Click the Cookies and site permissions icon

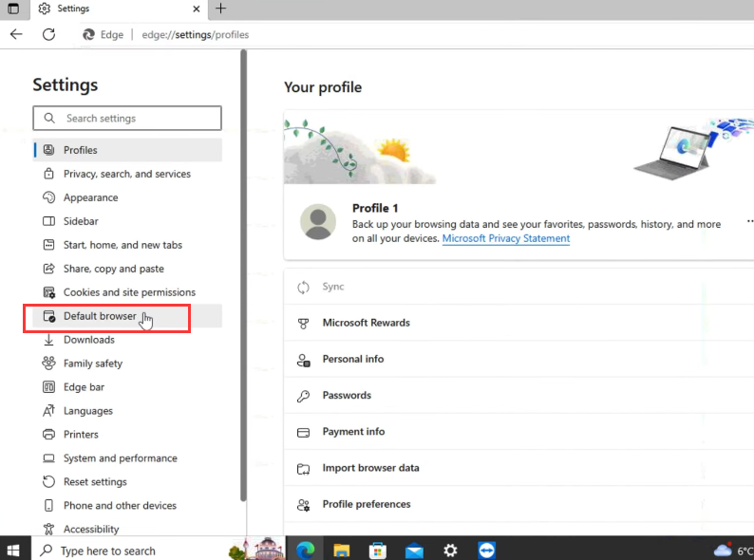pos(48,292)
